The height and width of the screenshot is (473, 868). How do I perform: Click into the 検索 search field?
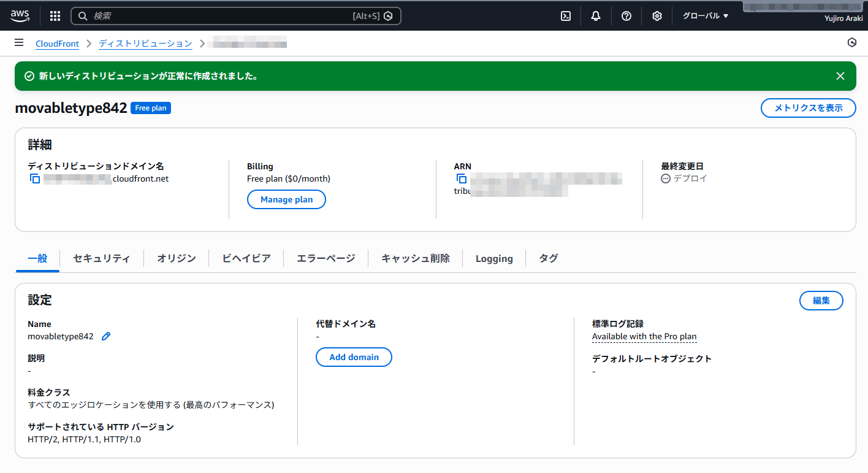click(x=221, y=16)
